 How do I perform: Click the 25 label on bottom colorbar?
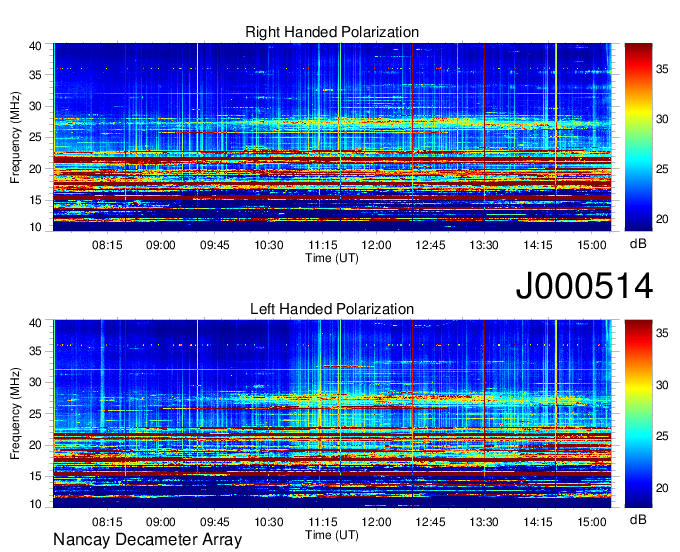(662, 436)
